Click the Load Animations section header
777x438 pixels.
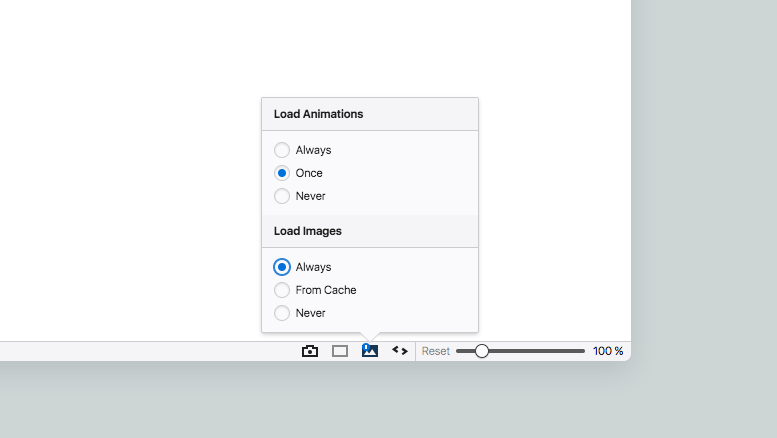pos(319,114)
